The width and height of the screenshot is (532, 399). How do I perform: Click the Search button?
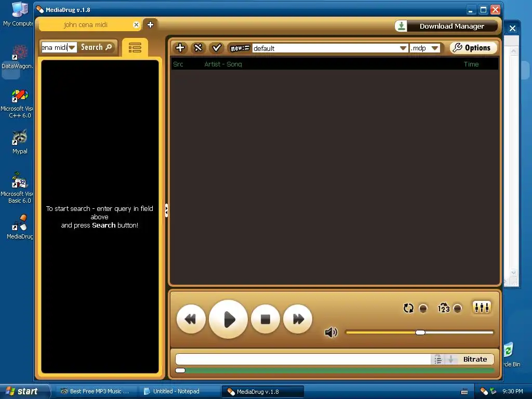pyautogui.click(x=96, y=47)
